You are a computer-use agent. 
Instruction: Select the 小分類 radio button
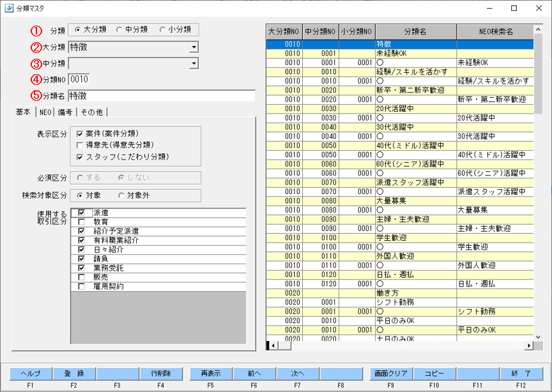coord(162,30)
